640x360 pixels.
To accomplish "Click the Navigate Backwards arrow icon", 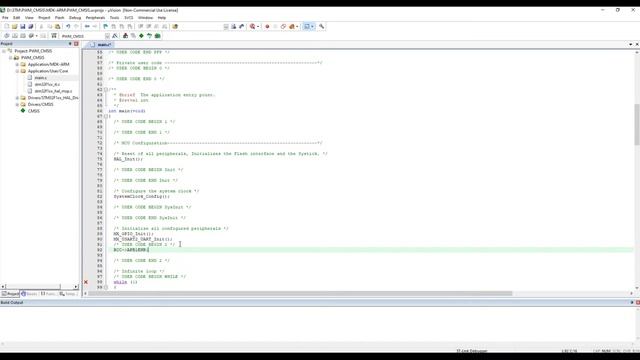I will 87,27.
